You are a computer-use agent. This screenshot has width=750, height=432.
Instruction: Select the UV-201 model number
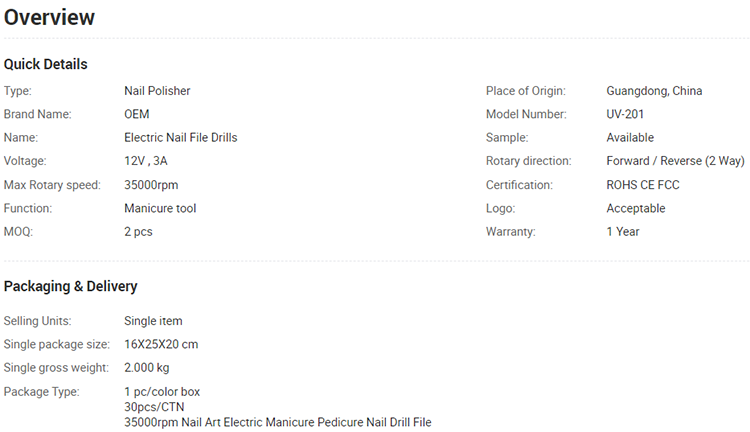(x=625, y=114)
